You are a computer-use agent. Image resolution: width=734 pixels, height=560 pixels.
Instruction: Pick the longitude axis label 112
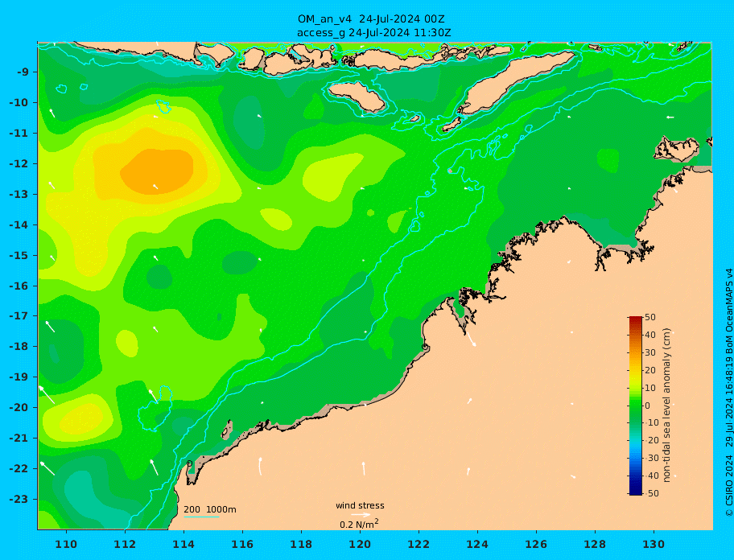[125, 544]
